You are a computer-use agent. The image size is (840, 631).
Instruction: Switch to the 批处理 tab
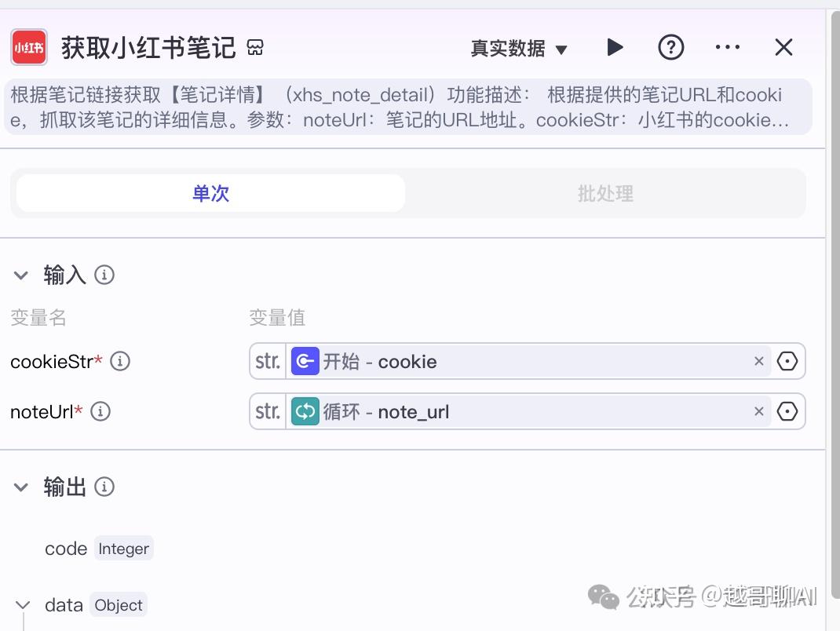(605, 193)
